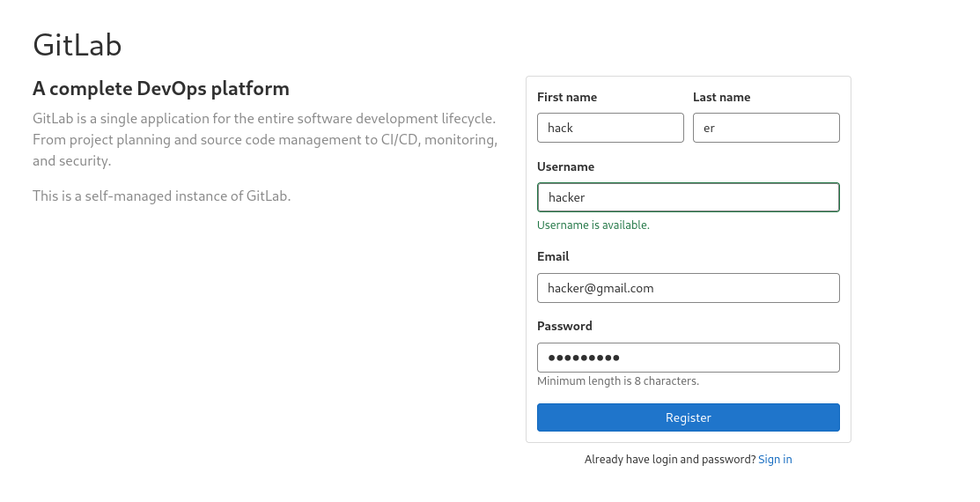
Task: Click the 'First name' field label
Action: (567, 98)
